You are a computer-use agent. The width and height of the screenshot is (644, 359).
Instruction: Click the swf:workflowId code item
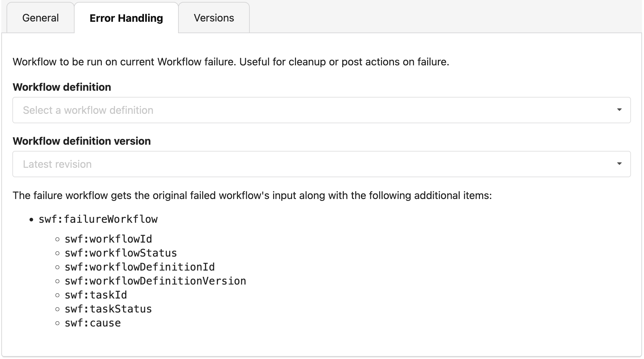108,239
